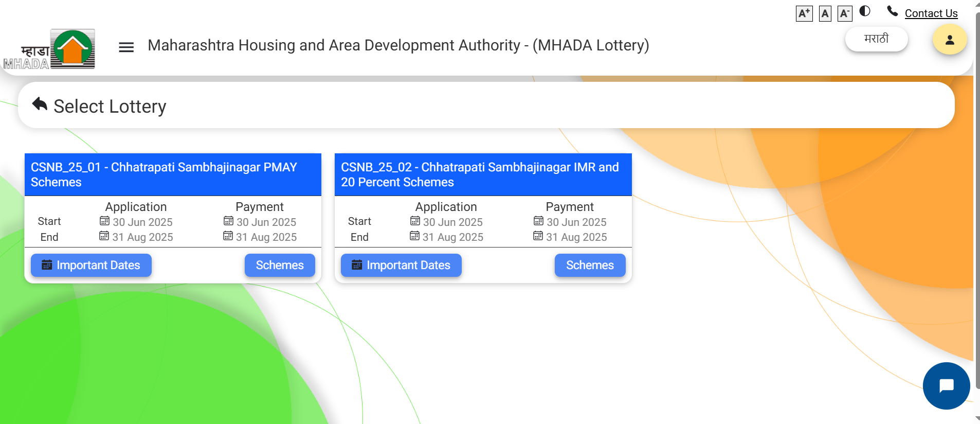This screenshot has height=424, width=980.
Task: Click the MHADA logo
Action: pyautogui.click(x=49, y=49)
